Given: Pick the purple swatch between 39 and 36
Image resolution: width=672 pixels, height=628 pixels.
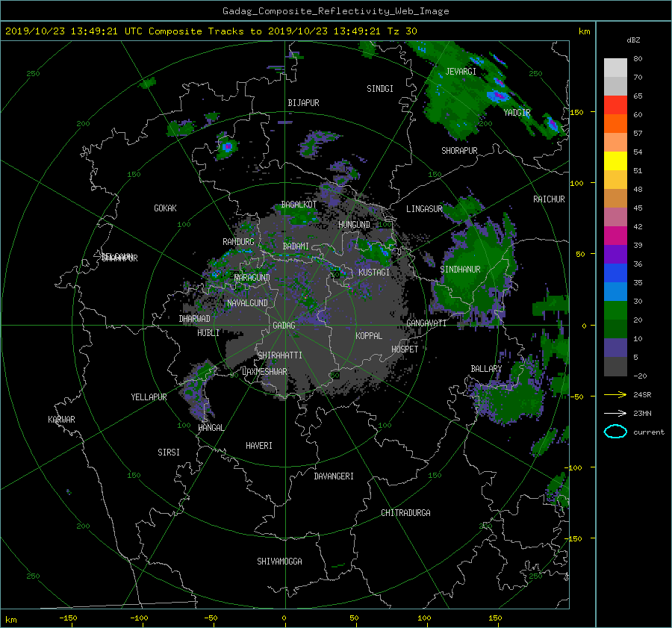Looking at the screenshot, I should 615,255.
